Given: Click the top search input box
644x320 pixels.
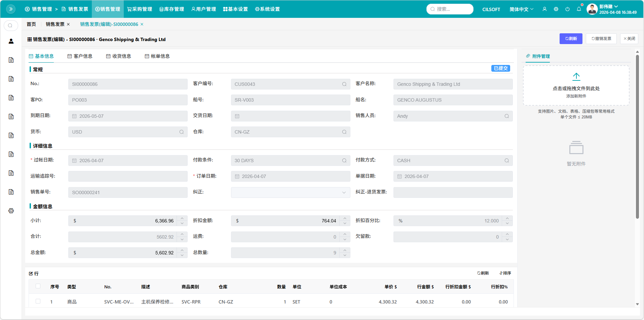Looking at the screenshot, I should 452,9.
